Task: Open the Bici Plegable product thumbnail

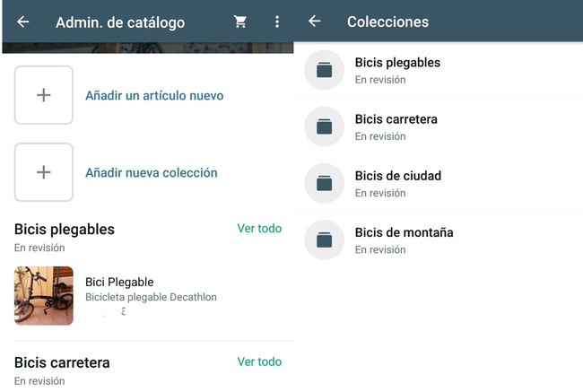Action: (x=44, y=295)
